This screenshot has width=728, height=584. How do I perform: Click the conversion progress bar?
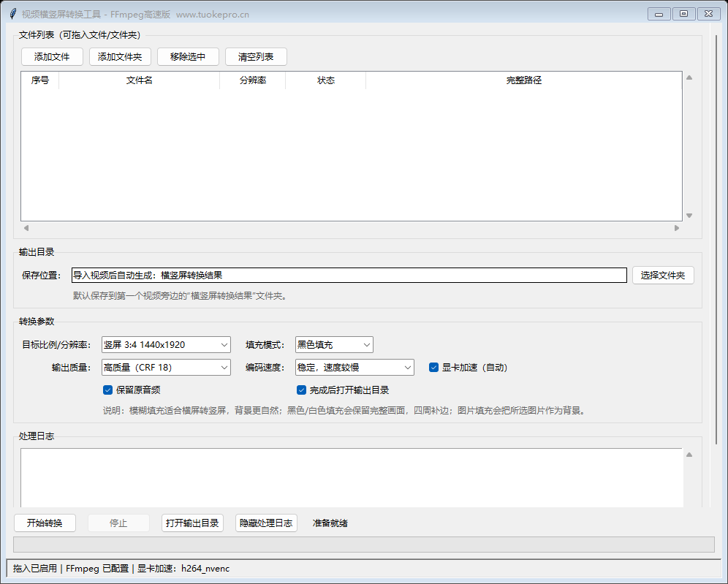tap(363, 545)
